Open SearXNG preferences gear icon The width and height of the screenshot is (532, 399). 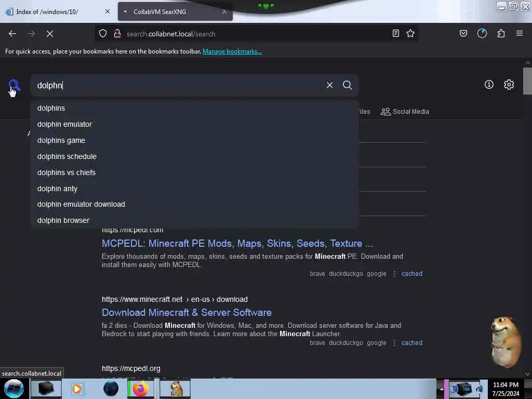coord(509,85)
